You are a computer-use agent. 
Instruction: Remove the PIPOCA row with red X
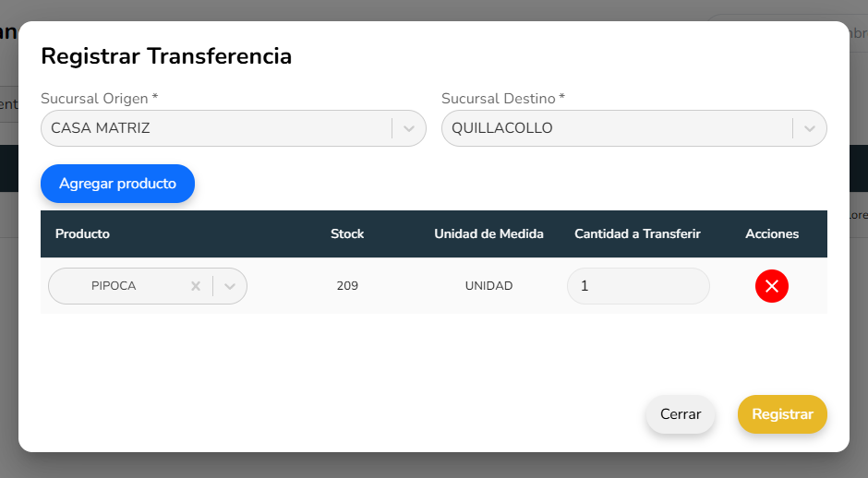point(771,286)
